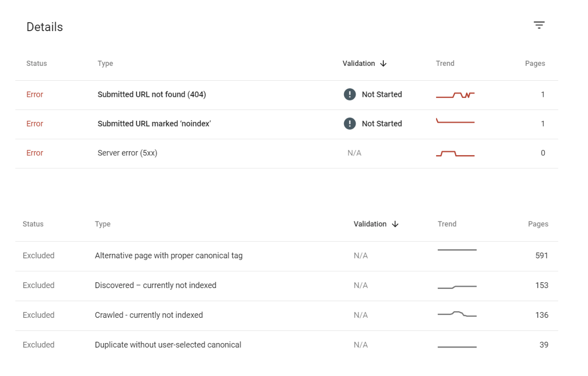The image size is (588, 376).
Task: Open Crawled - currently not indexed row
Action: (x=287, y=316)
